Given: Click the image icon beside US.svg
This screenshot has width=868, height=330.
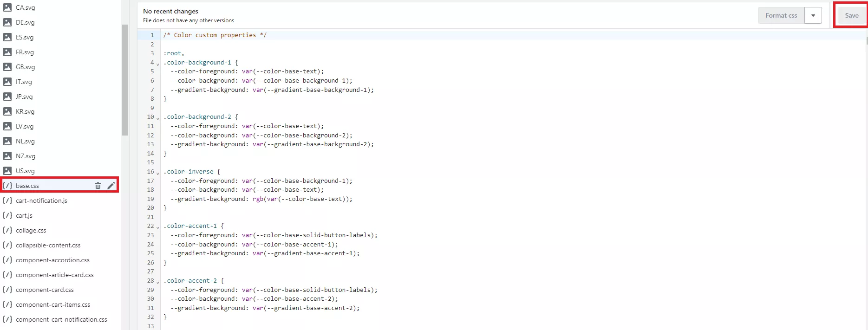Looking at the screenshot, I should [x=7, y=171].
